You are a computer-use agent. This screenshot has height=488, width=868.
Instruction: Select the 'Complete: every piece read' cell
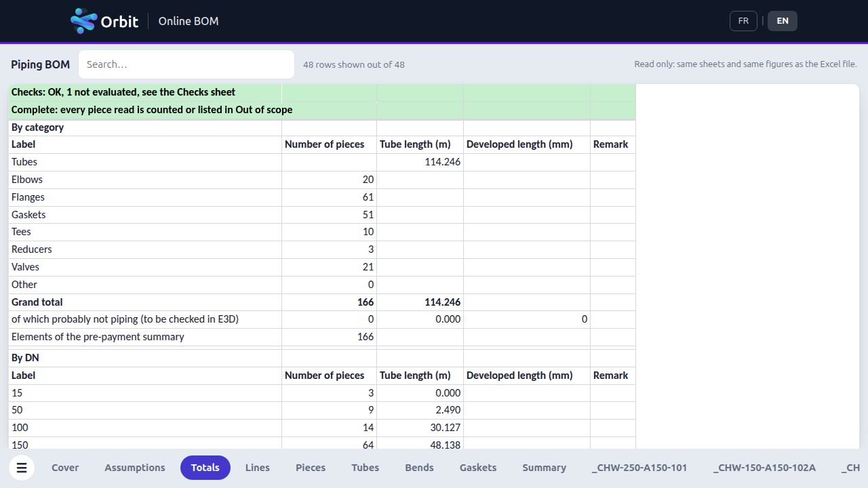point(145,110)
